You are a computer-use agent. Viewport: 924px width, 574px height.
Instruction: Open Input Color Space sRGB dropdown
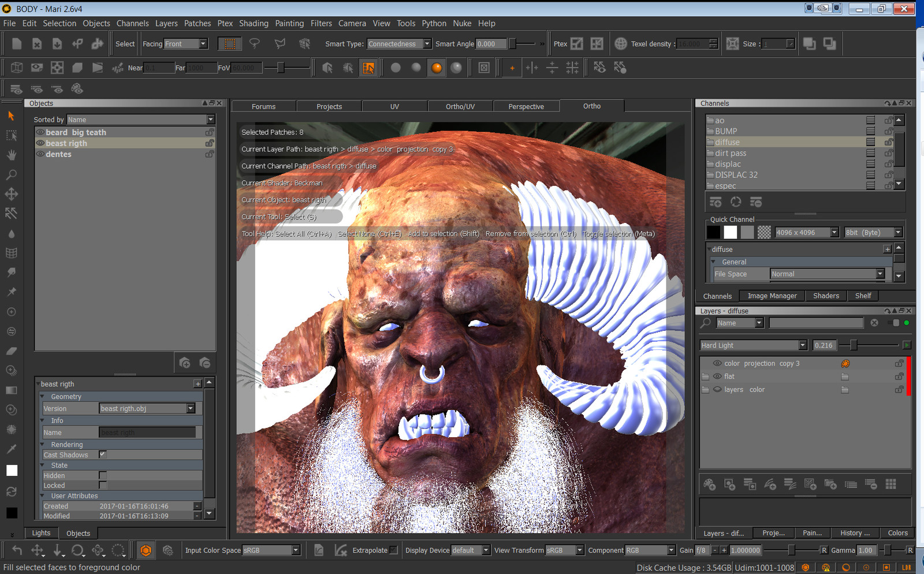pyautogui.click(x=271, y=550)
